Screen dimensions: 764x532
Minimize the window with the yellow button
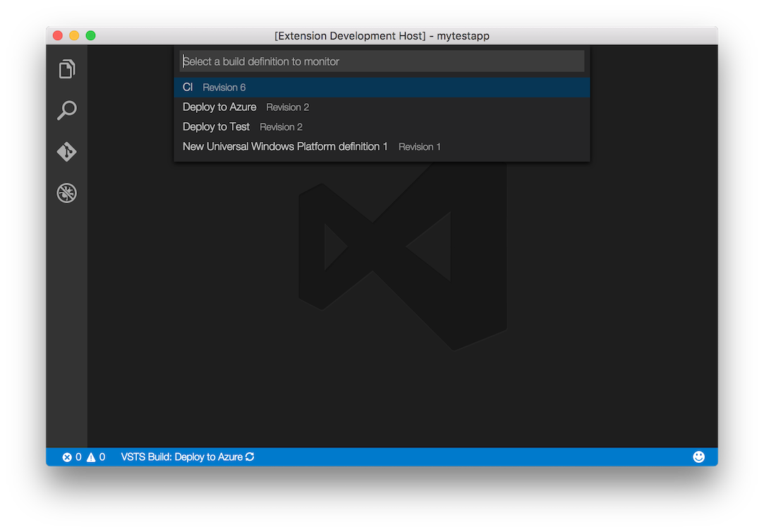(74, 35)
